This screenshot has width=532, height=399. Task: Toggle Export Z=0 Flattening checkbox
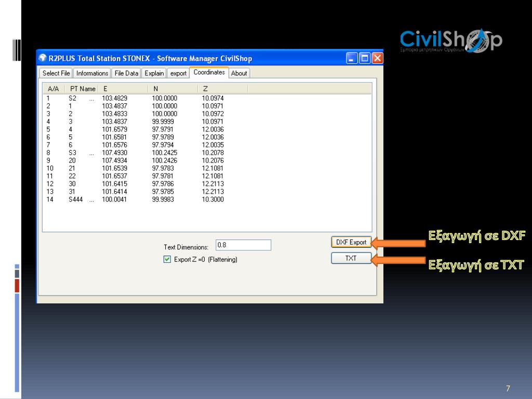(167, 260)
